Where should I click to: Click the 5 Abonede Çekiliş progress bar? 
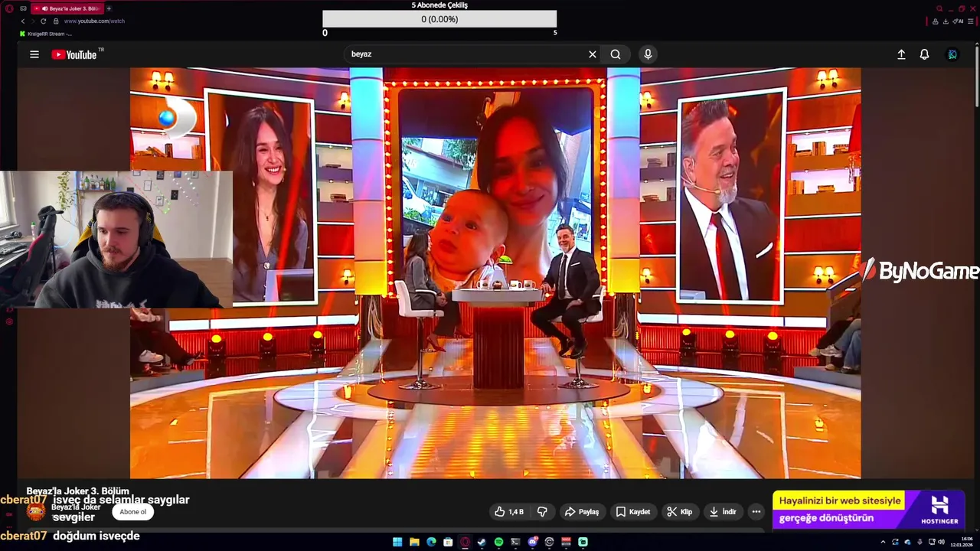[x=439, y=19]
